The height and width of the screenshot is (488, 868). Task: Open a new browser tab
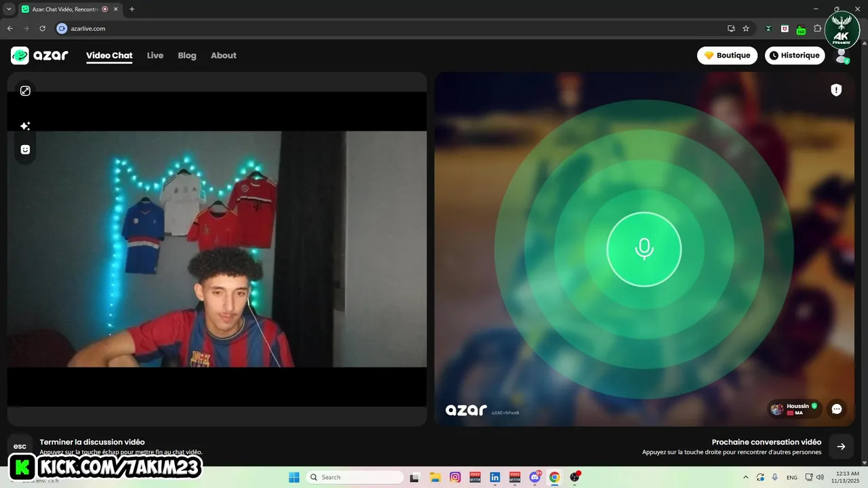(x=132, y=9)
